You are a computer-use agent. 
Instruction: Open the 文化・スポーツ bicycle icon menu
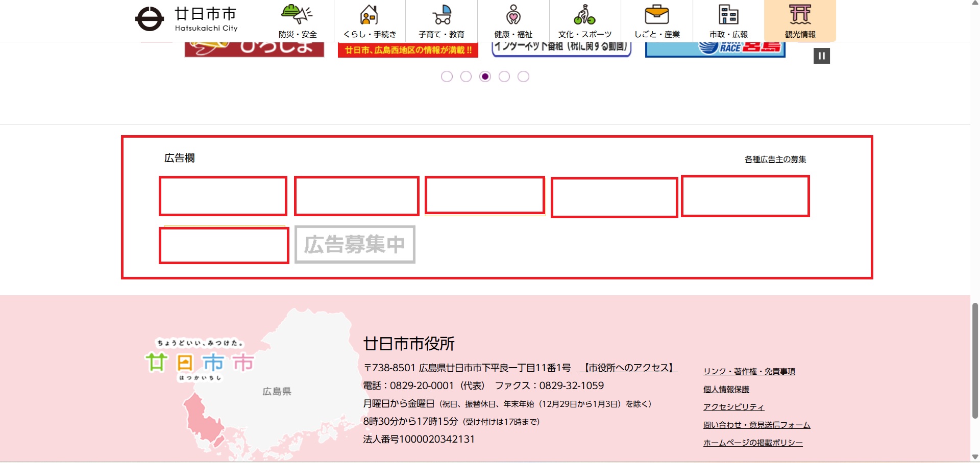point(585,21)
